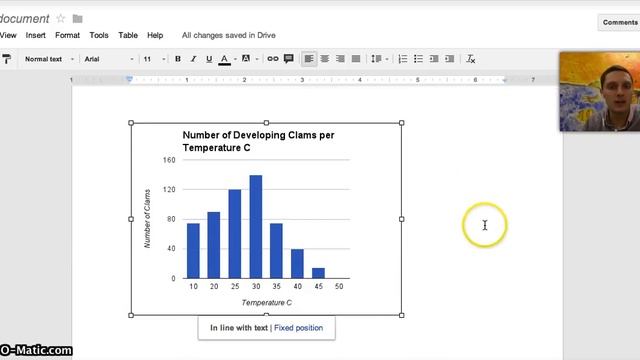Insert a comment from toolbar icon

[x=289, y=59]
